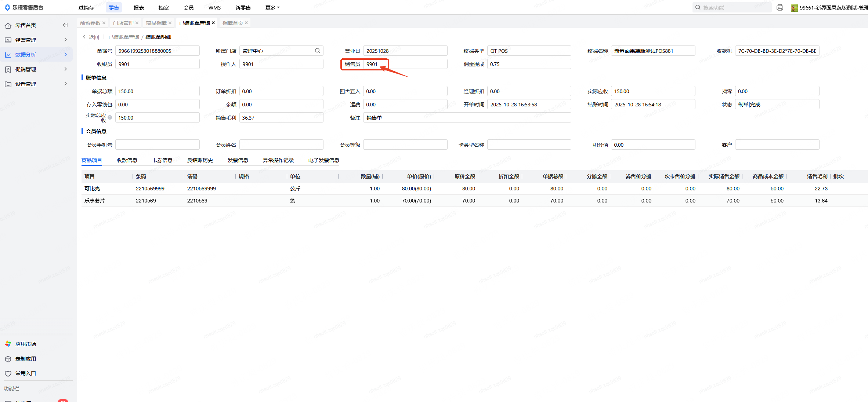Click the printer icon in top bar
The height and width of the screenshot is (402, 868).
pos(780,7)
